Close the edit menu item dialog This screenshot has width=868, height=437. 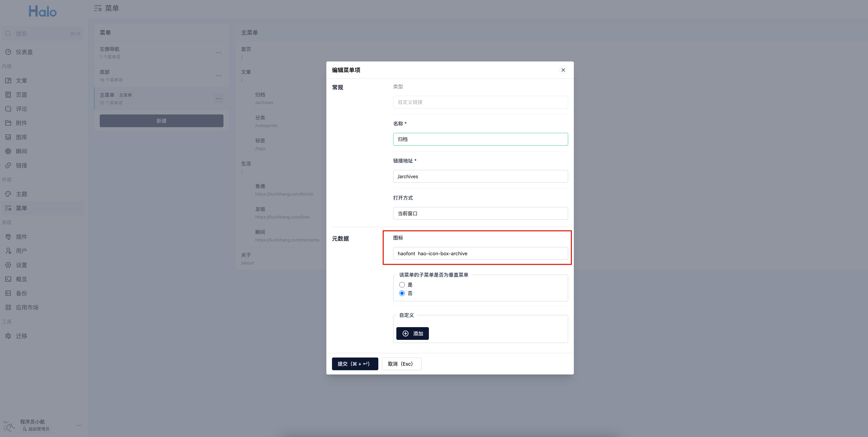click(563, 70)
